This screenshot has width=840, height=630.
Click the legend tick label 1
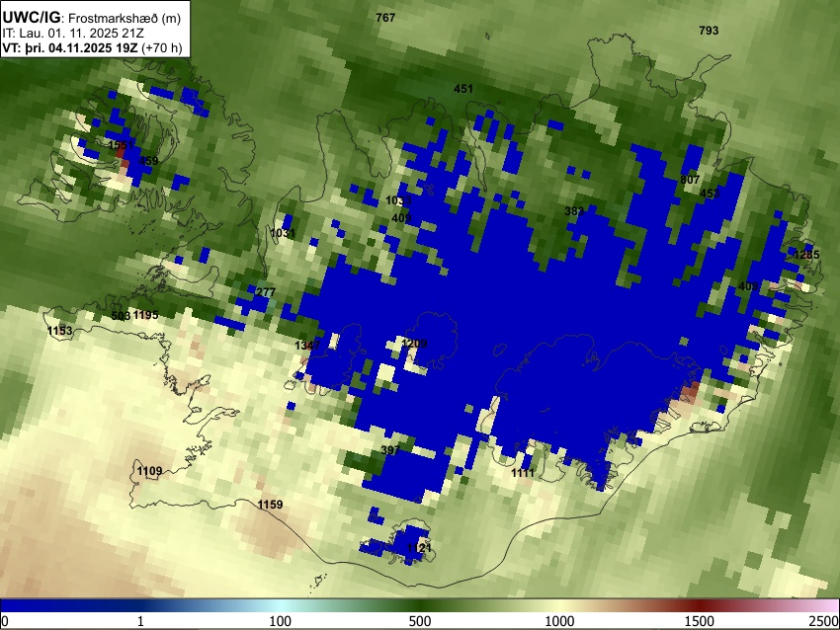pos(140,621)
